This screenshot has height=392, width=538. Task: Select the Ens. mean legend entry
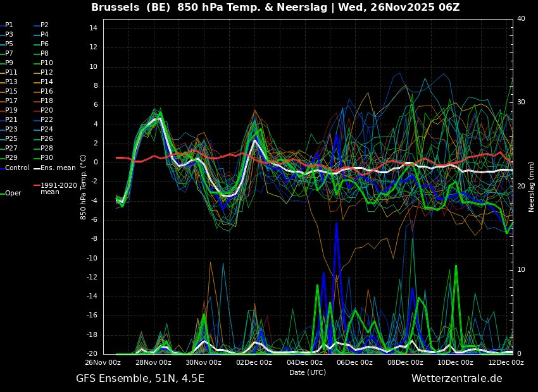click(x=54, y=168)
